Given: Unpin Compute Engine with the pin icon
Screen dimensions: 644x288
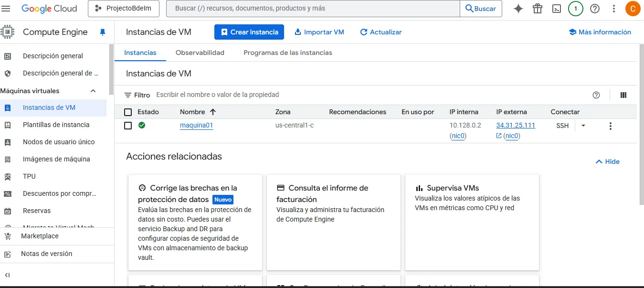Looking at the screenshot, I should pyautogui.click(x=102, y=32).
